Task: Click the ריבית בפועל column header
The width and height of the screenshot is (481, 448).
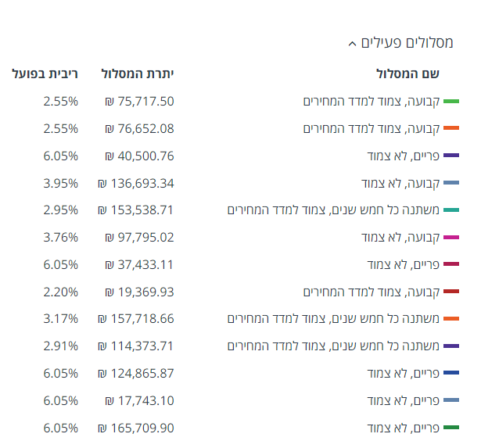Action: pyautogui.click(x=45, y=74)
